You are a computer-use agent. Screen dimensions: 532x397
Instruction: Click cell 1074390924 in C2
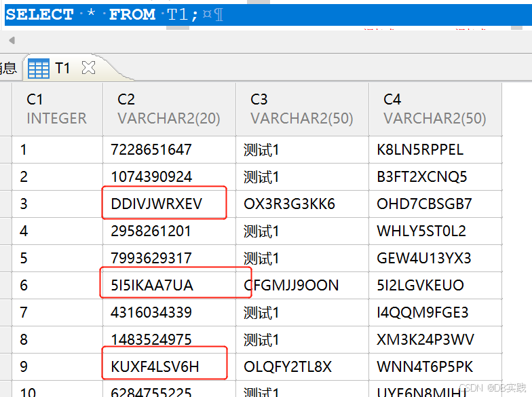coord(169,176)
